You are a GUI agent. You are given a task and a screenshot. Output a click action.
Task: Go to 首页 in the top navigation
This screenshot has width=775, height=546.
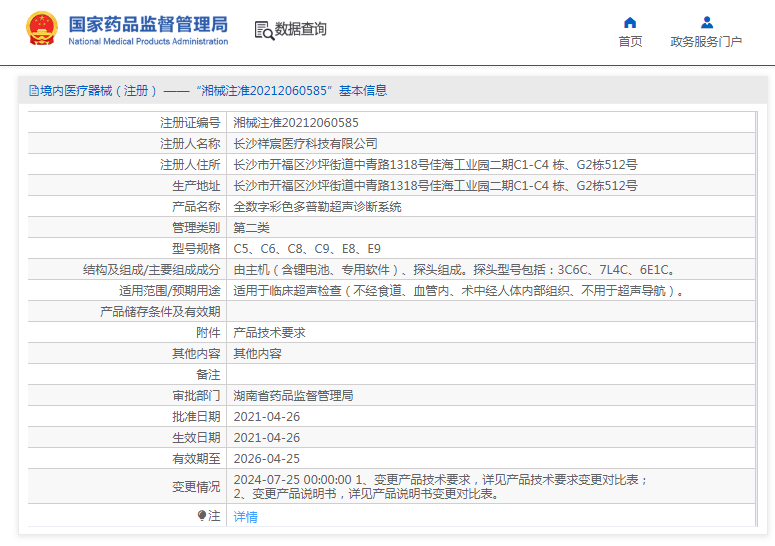[630, 42]
